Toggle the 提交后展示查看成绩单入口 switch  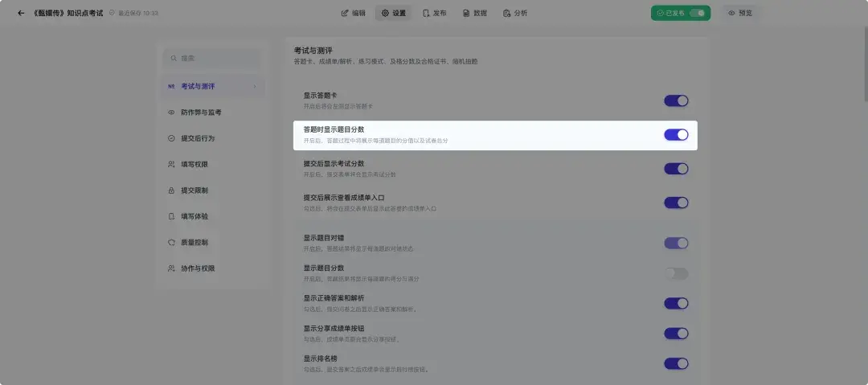point(676,203)
